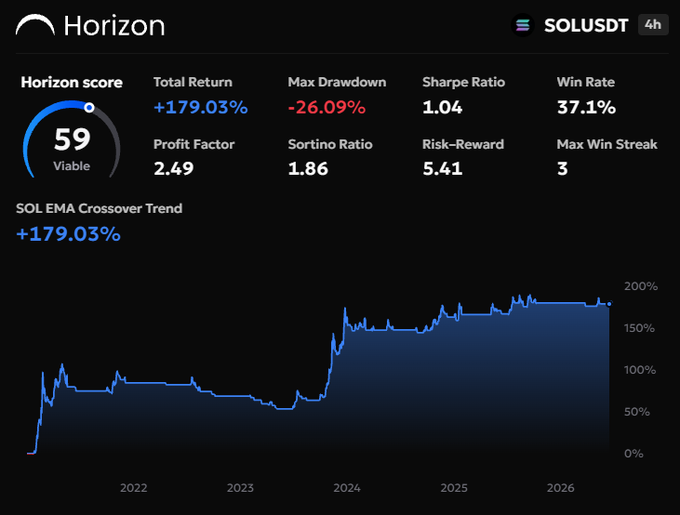Click the 100% y-axis label
This screenshot has height=515, width=680.
[640, 370]
